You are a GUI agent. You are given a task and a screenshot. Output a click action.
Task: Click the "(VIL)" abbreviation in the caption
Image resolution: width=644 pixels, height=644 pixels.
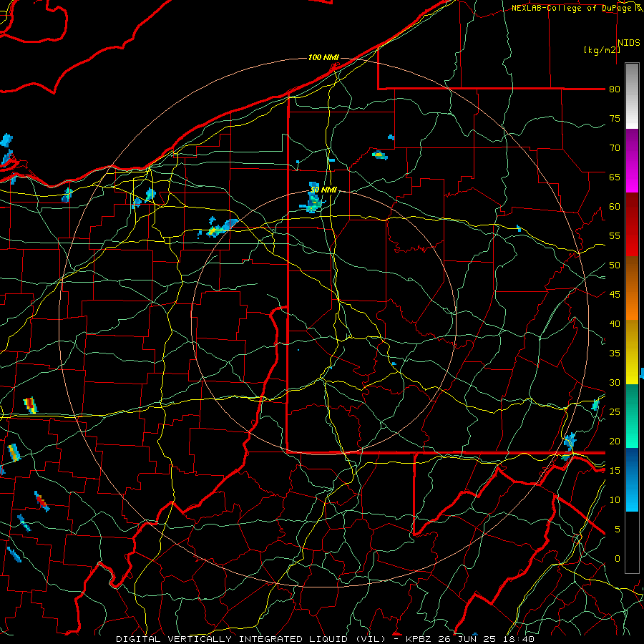pos(371,639)
